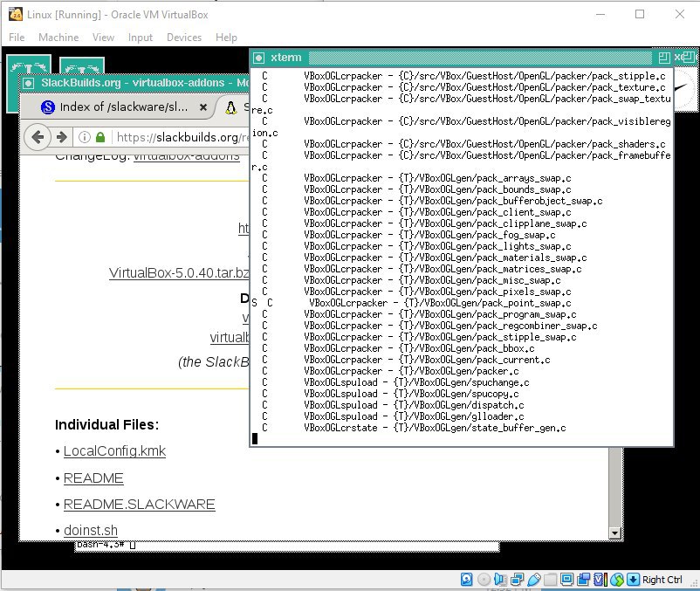Open the README.SLACKWARE link
Viewport: 700px width, 591px height.
140,505
